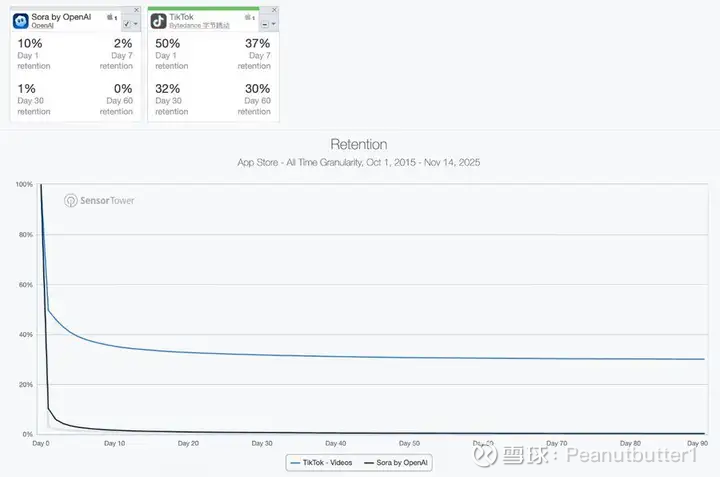The height and width of the screenshot is (477, 720).
Task: Expand the dropdown arrow on TikTok card
Action: pyautogui.click(x=273, y=22)
